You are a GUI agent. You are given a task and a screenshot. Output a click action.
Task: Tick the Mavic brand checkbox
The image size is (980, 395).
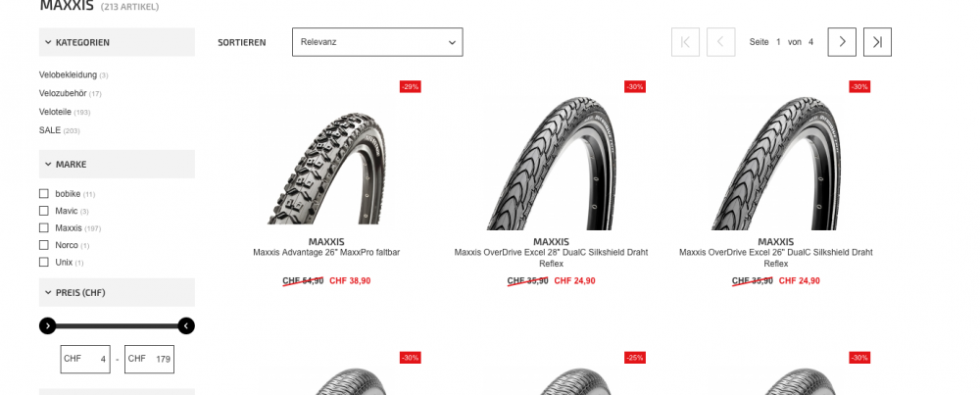pos(44,211)
